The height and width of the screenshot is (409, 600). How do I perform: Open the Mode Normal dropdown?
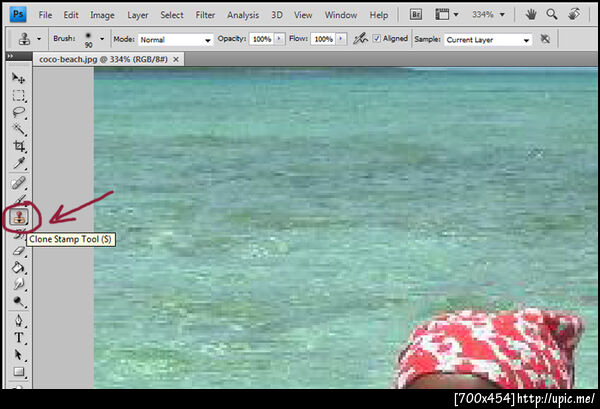pyautogui.click(x=175, y=39)
